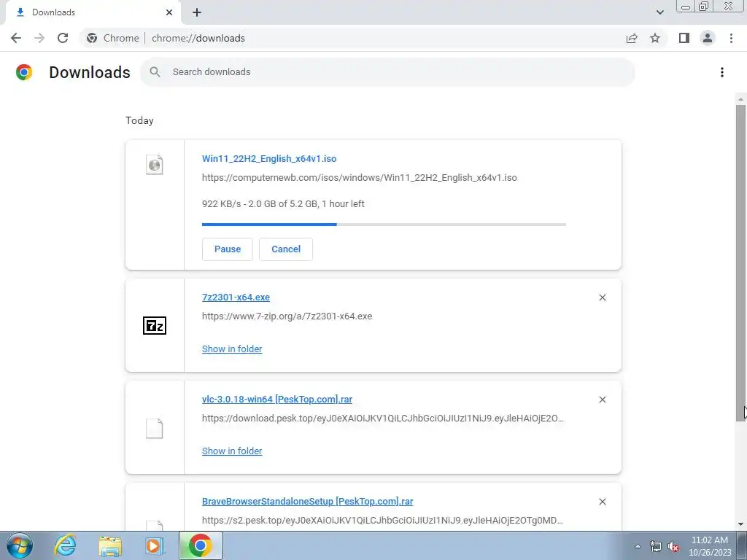Screen dimensions: 747x560
Task: Click the vlc rar file icon
Action: point(155,428)
